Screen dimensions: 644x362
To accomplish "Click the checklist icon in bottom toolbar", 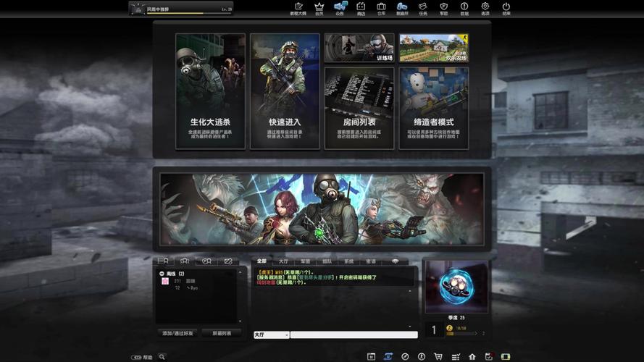I will point(456,357).
